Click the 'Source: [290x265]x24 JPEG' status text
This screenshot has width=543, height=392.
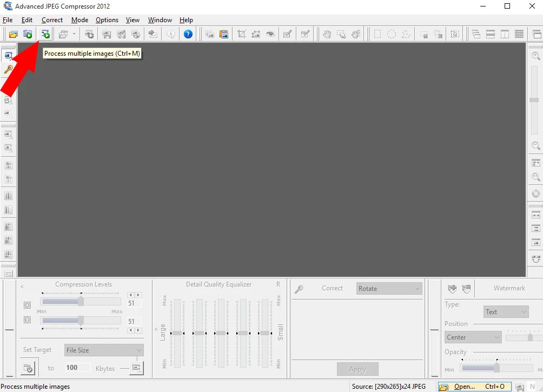(x=388, y=387)
